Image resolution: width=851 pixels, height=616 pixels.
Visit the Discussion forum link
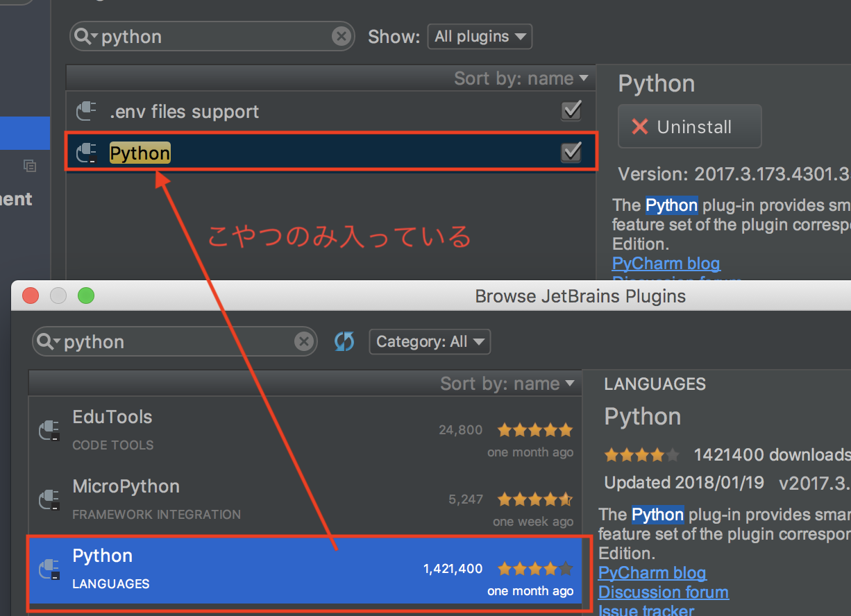663,592
